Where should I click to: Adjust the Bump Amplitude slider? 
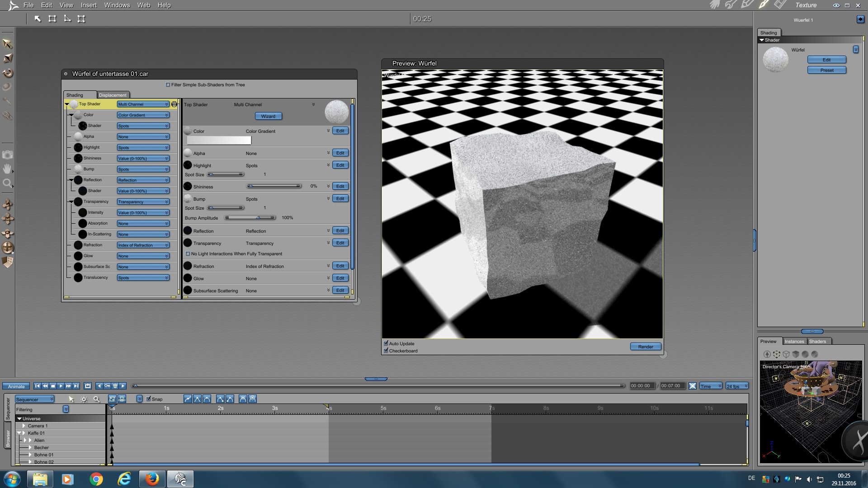click(258, 218)
